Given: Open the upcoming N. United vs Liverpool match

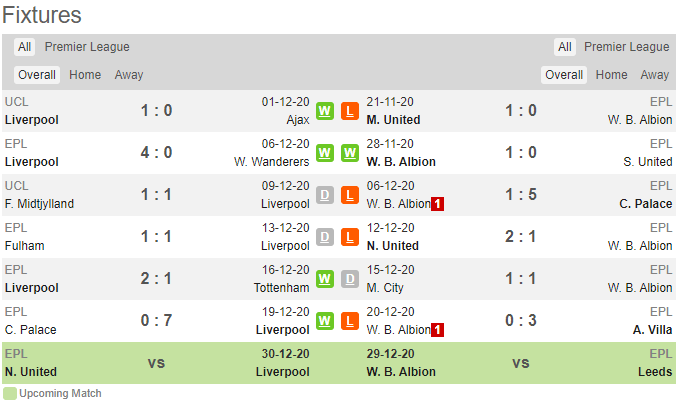Looking at the screenshot, I should pos(157,363).
